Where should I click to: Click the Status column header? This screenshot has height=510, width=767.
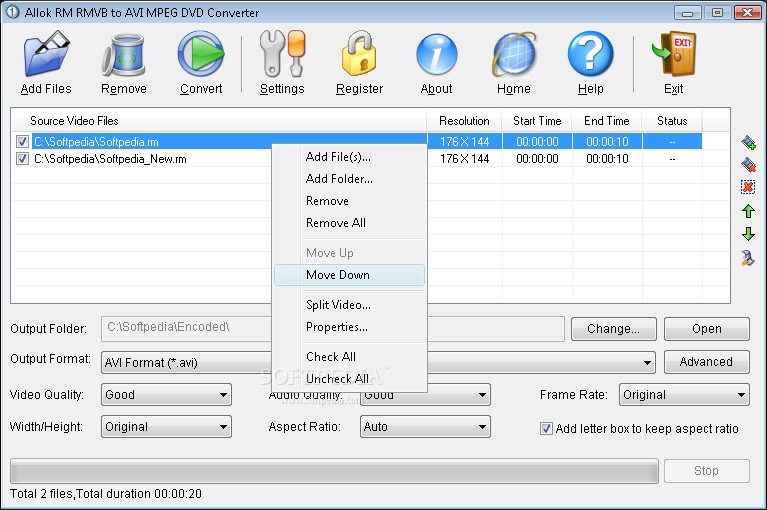pyautogui.click(x=672, y=121)
